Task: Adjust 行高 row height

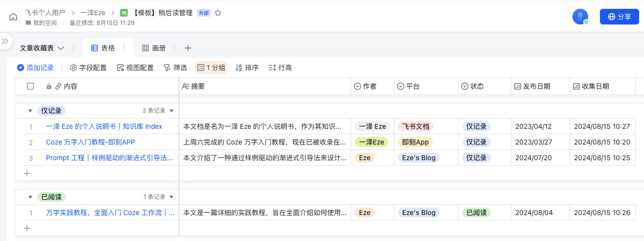Action: point(280,68)
